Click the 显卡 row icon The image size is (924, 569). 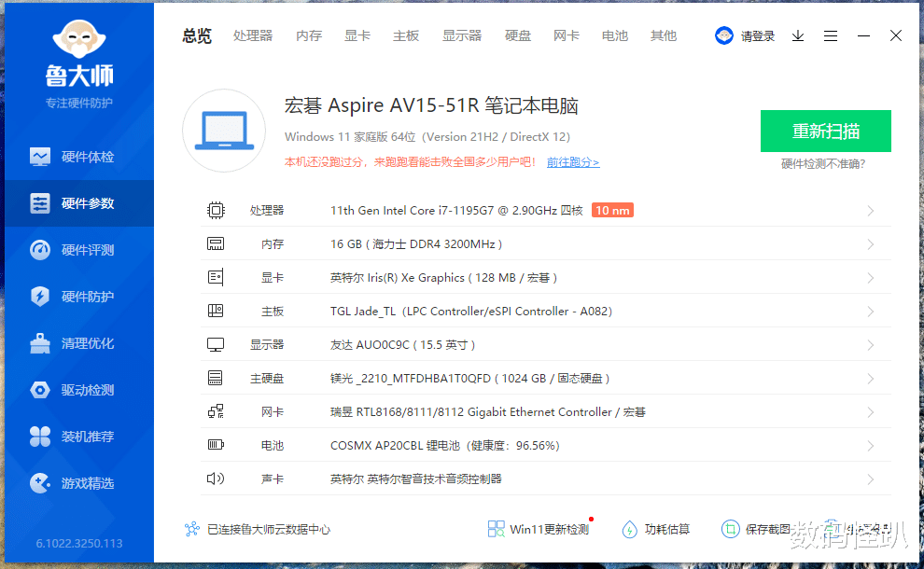[x=216, y=277]
